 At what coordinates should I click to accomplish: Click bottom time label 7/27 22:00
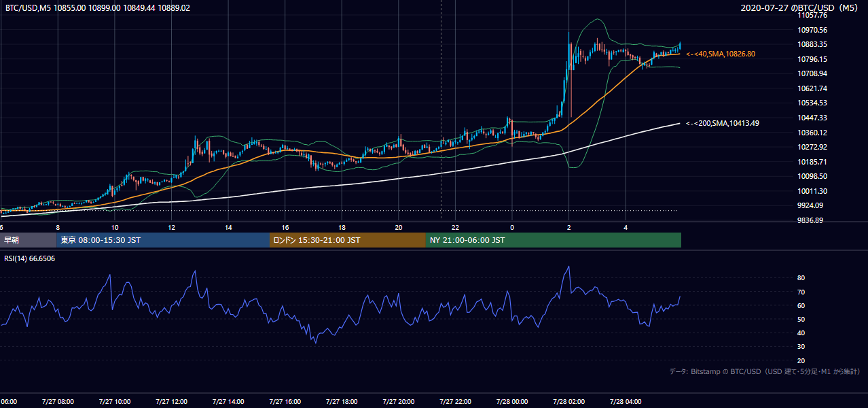(455, 402)
